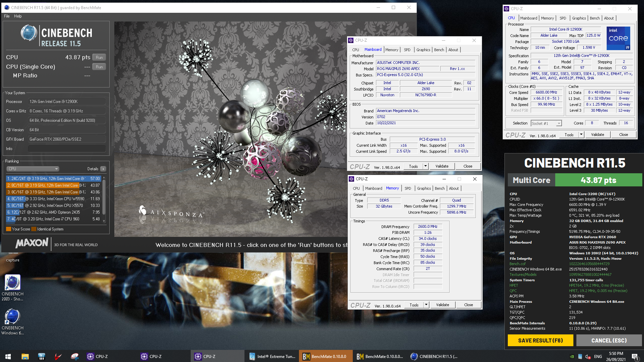
Task: Click the muted volume tray icon
Action: [x=588, y=356]
